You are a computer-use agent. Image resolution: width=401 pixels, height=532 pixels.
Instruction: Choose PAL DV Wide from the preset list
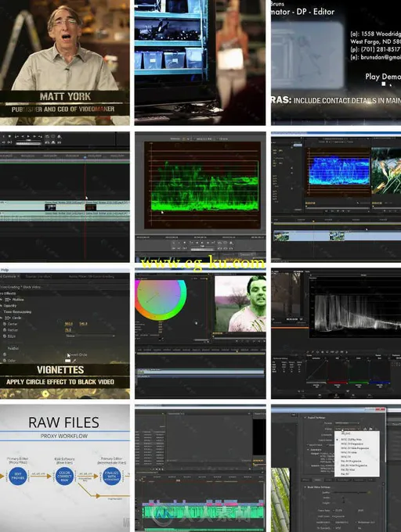(x=349, y=470)
